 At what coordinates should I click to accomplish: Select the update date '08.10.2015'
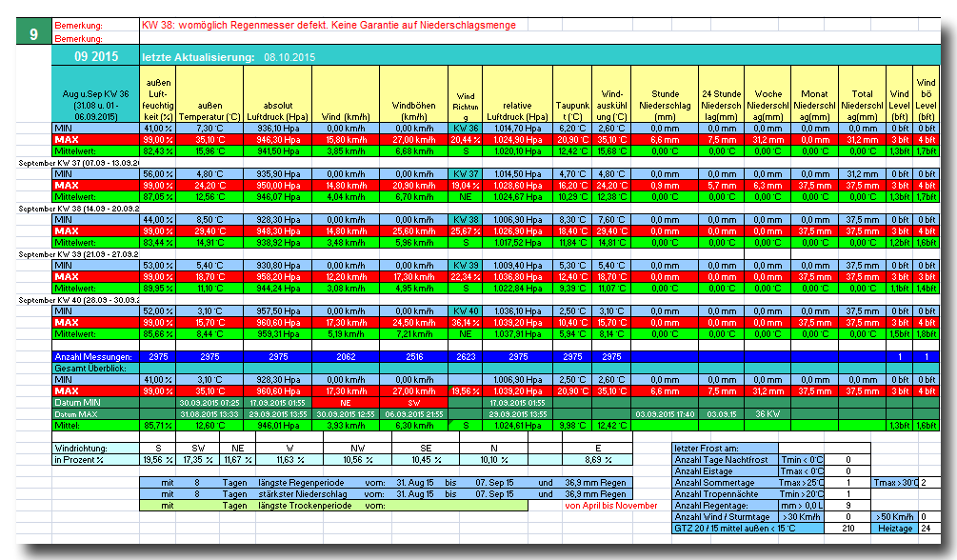(x=289, y=57)
